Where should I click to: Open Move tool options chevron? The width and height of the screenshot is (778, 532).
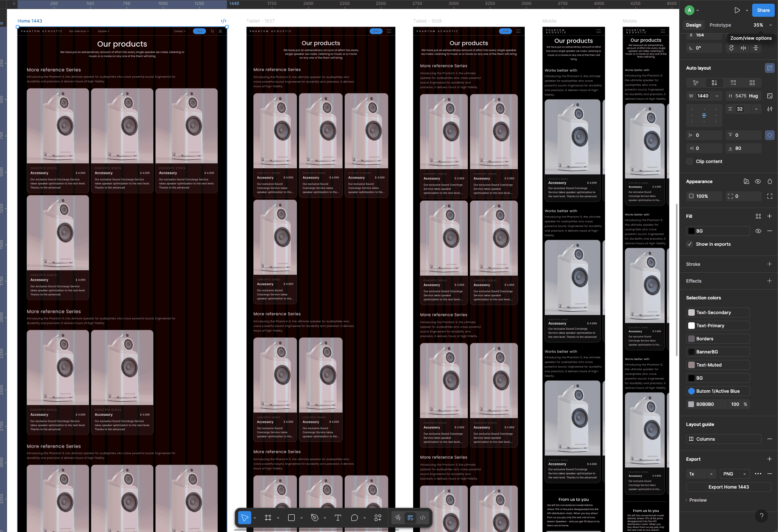[x=255, y=518]
